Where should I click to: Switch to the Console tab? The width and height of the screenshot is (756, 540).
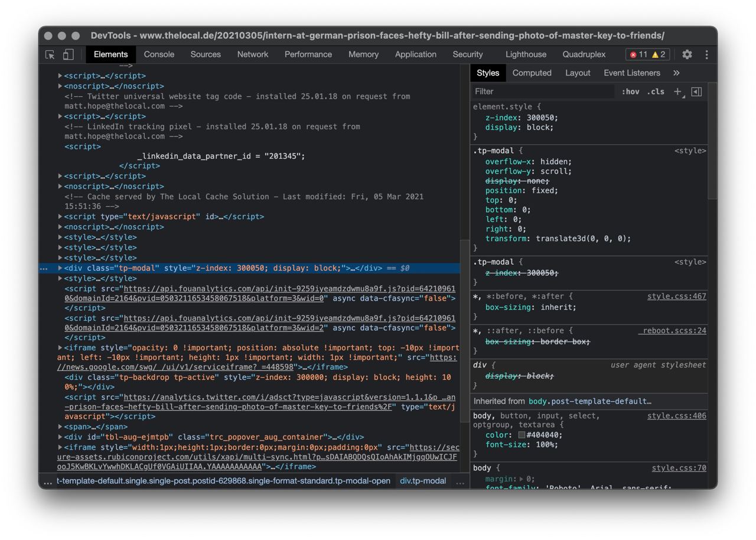click(x=159, y=54)
